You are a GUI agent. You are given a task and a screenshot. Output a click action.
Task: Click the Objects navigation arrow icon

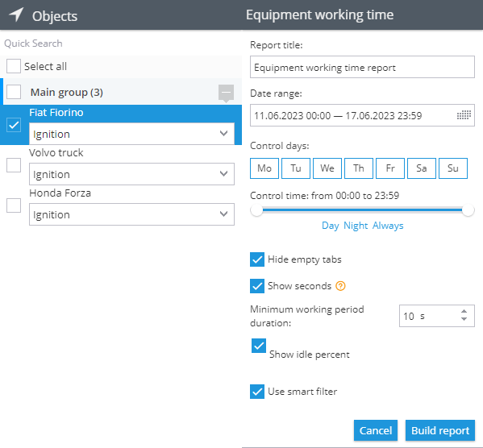pyautogui.click(x=16, y=15)
